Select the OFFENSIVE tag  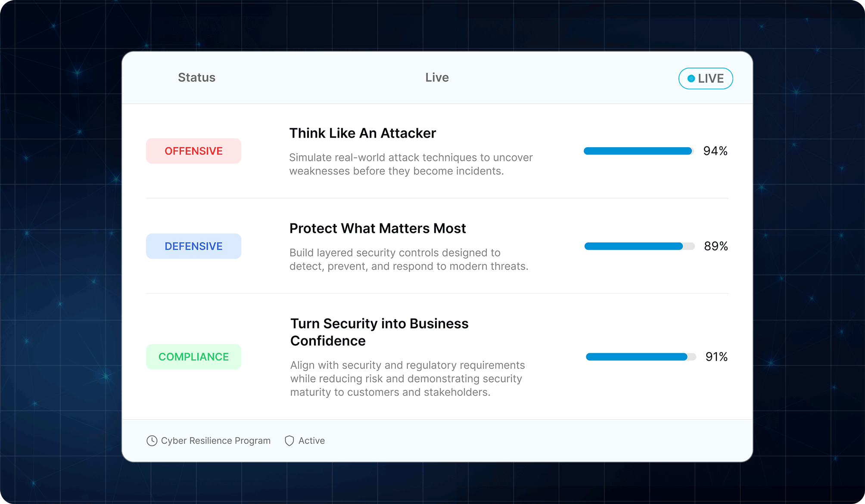tap(193, 151)
